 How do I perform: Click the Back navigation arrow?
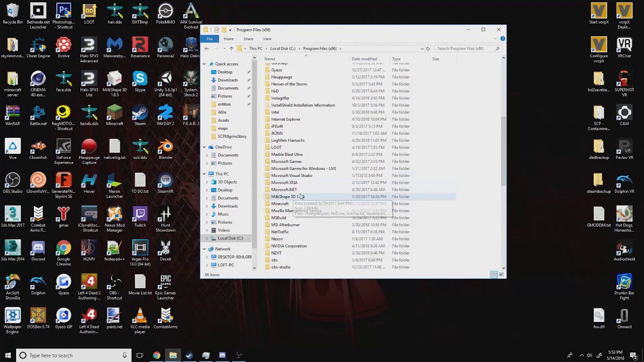point(206,48)
